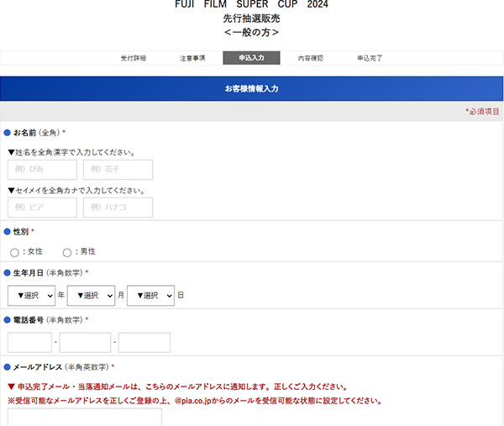The width and height of the screenshot is (504, 426).
Task: Open the birth year (年) dropdown
Action: coord(31,296)
